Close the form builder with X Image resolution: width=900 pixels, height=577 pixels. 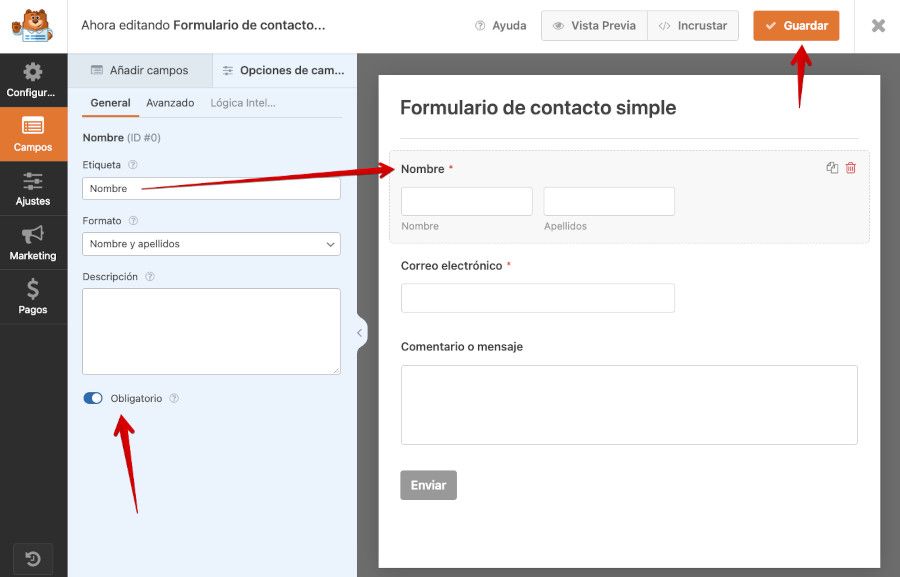click(x=878, y=26)
